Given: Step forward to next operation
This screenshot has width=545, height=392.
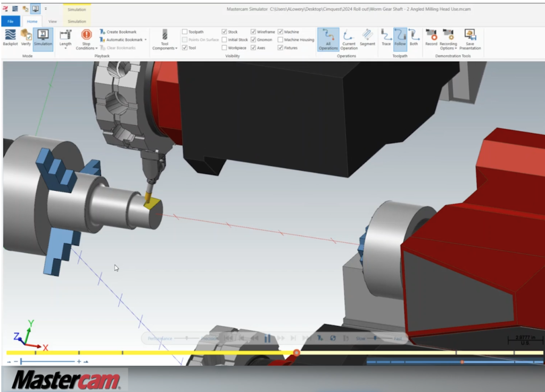Looking at the screenshot, I should click(x=293, y=338).
